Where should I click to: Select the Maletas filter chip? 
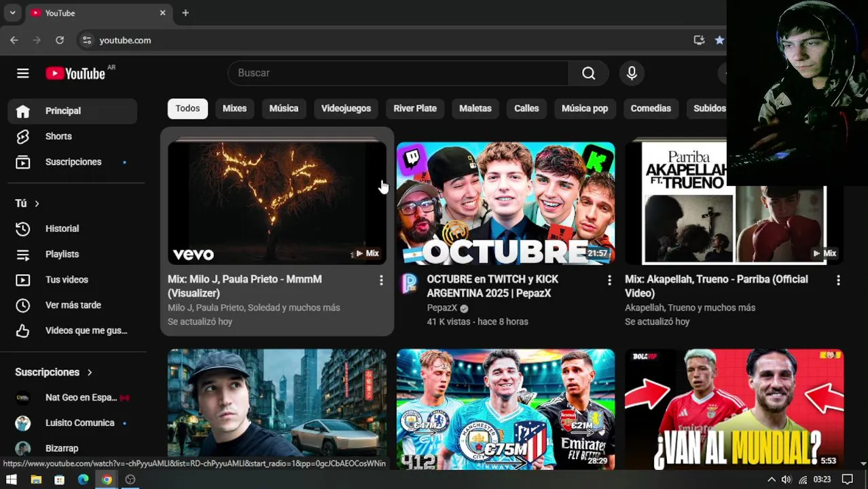click(x=475, y=109)
